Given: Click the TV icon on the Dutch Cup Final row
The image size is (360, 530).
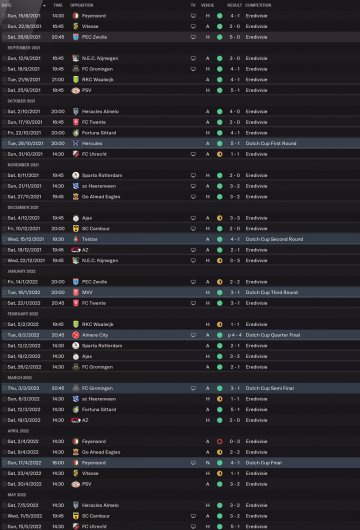Looking at the screenshot, I should coord(193,463).
